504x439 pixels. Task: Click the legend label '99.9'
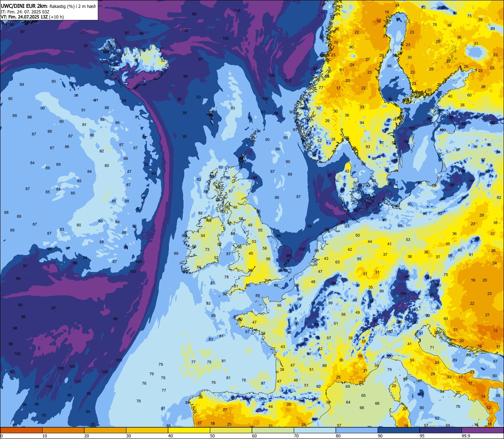466,436
